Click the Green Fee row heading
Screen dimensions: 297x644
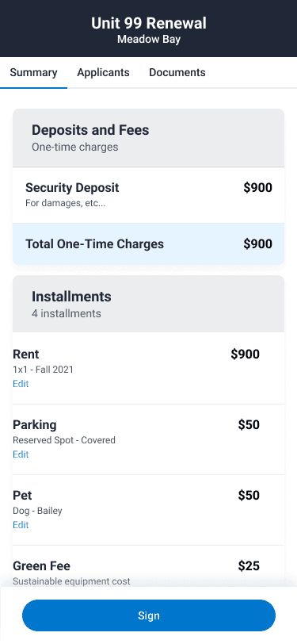point(41,566)
